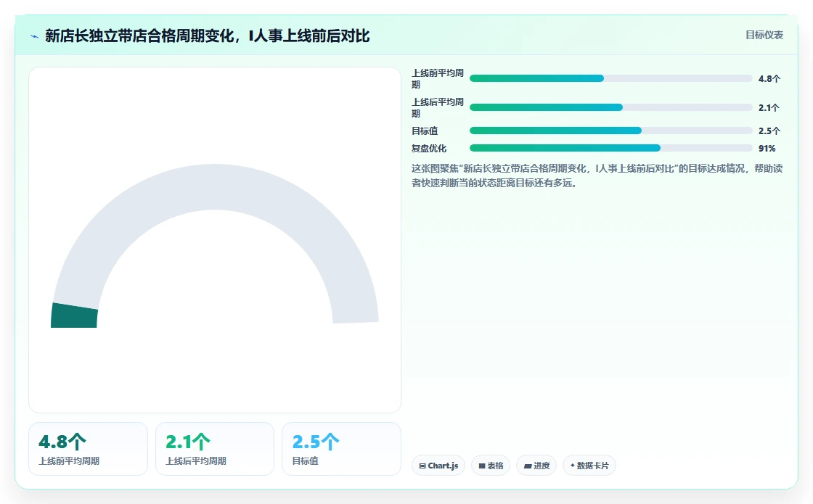The height and width of the screenshot is (504, 813).
Task: Click the gray gauge arc
Action: 215,187
